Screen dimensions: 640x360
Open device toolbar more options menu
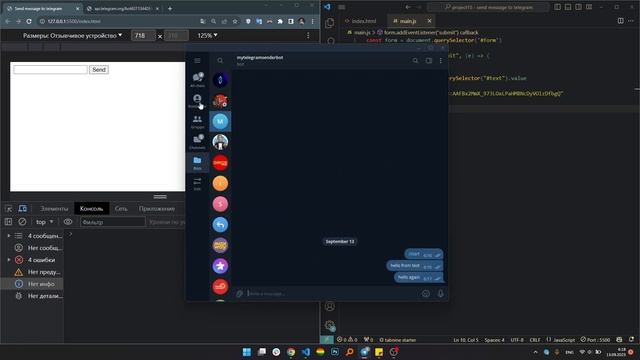click(x=308, y=36)
